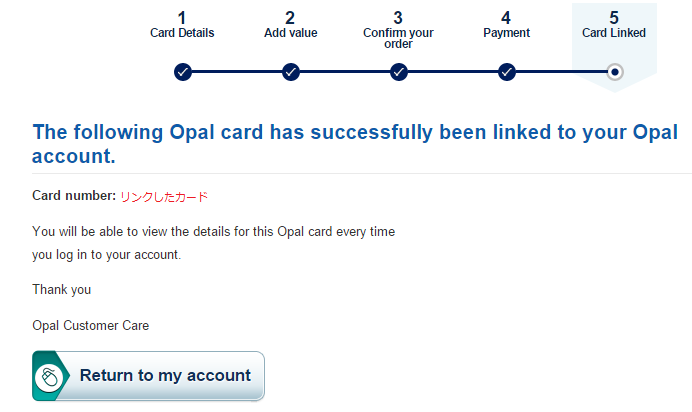Click the Opal Customer Care text

coord(90,326)
